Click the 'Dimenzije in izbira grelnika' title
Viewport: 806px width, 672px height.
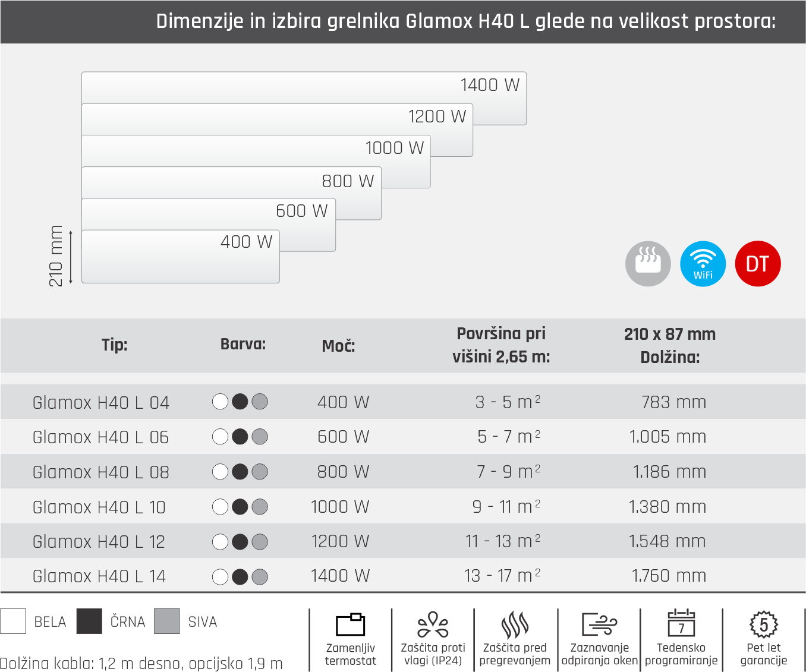(x=466, y=21)
